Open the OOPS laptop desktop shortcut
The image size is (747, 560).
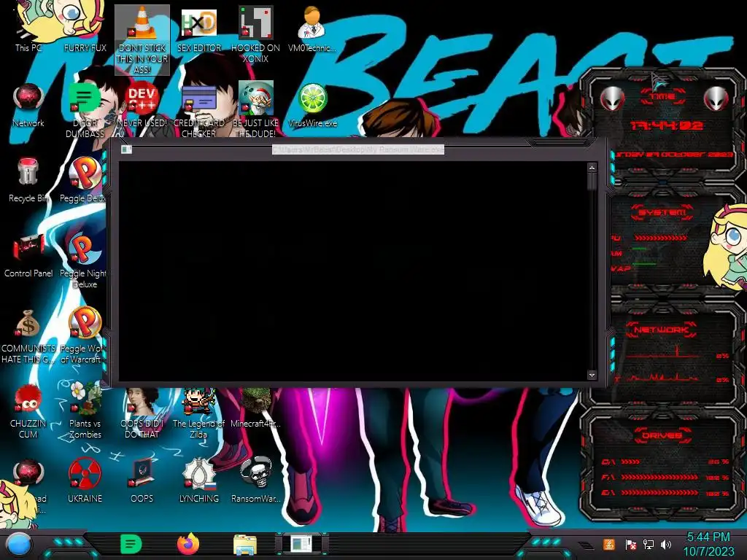pyautogui.click(x=142, y=480)
